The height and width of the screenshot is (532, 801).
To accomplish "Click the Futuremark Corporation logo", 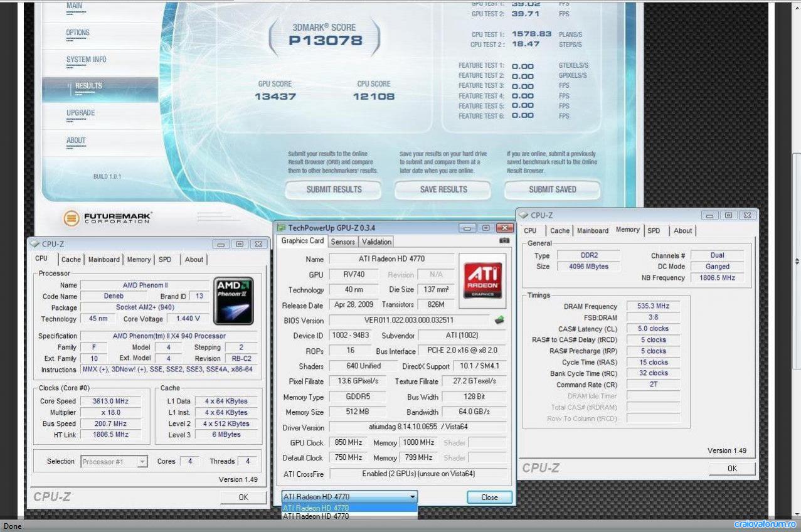I will click(108, 218).
